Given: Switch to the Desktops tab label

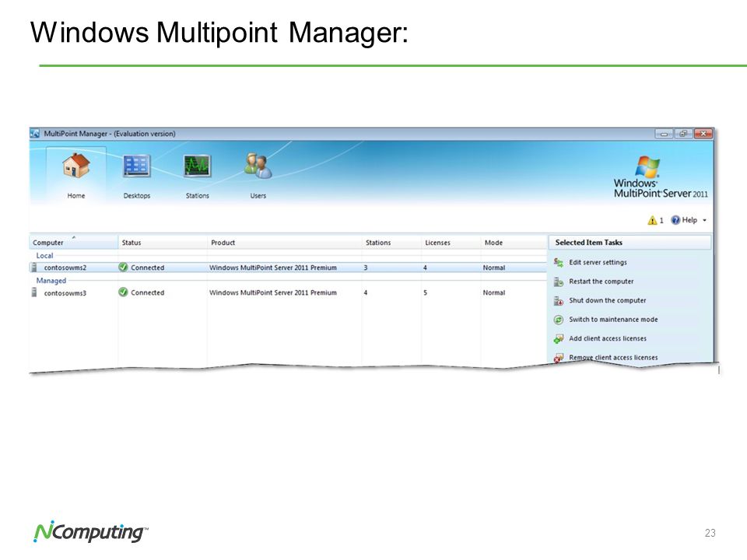Looking at the screenshot, I should pyautogui.click(x=137, y=196).
